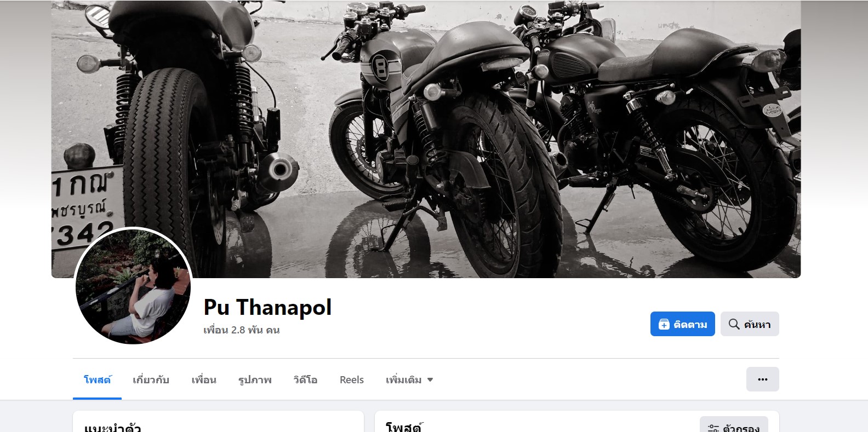This screenshot has height=432, width=868.
Task: Click the magnifier icon beside ค้นหา
Action: (734, 324)
